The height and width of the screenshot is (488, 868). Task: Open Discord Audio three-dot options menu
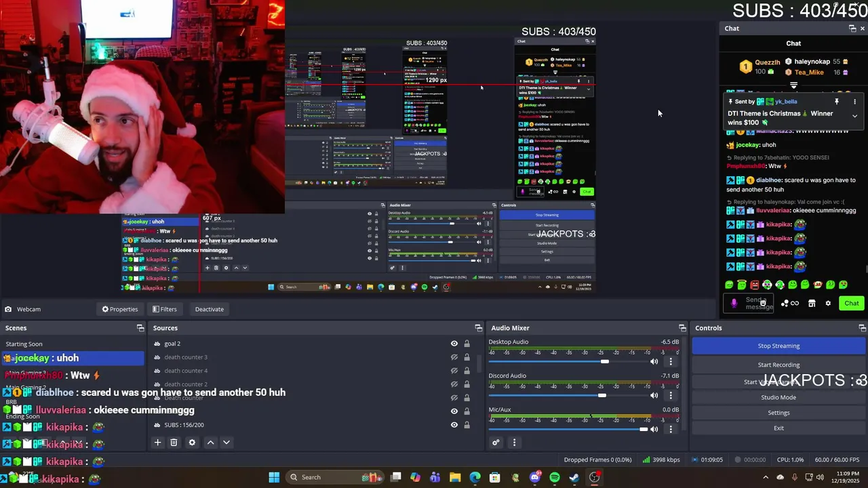pos(671,395)
